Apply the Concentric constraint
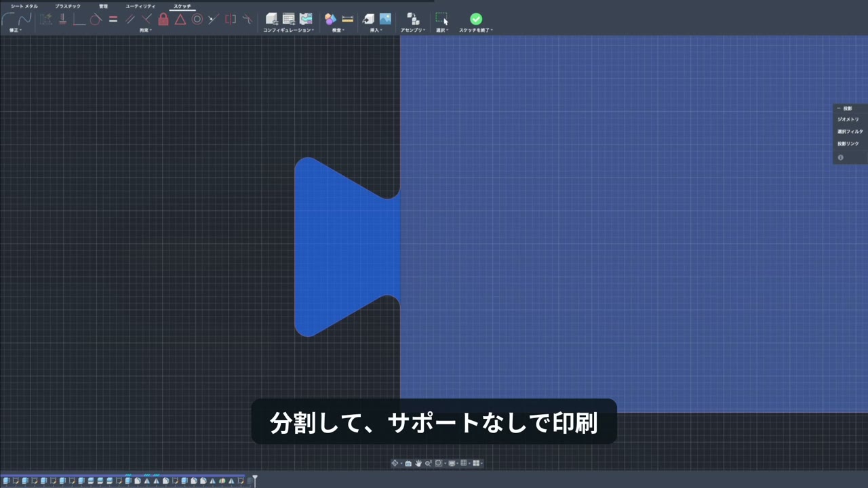This screenshot has width=868, height=488. (x=197, y=19)
